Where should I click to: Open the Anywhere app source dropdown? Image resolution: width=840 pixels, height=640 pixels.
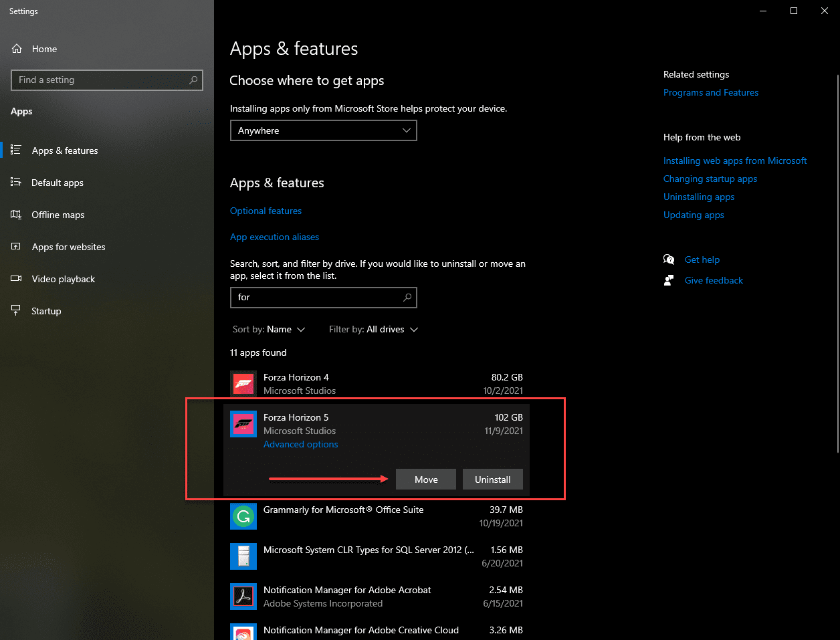tap(323, 130)
